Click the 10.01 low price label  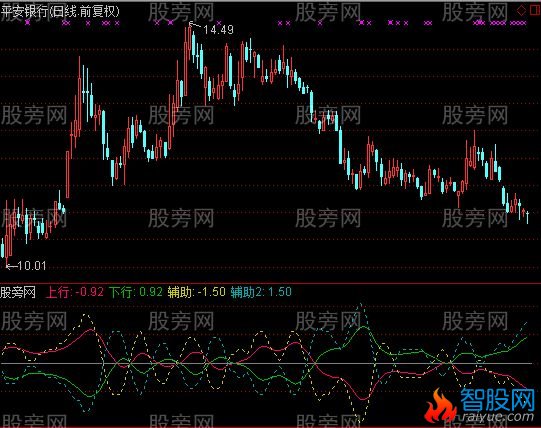pyautogui.click(x=31, y=265)
